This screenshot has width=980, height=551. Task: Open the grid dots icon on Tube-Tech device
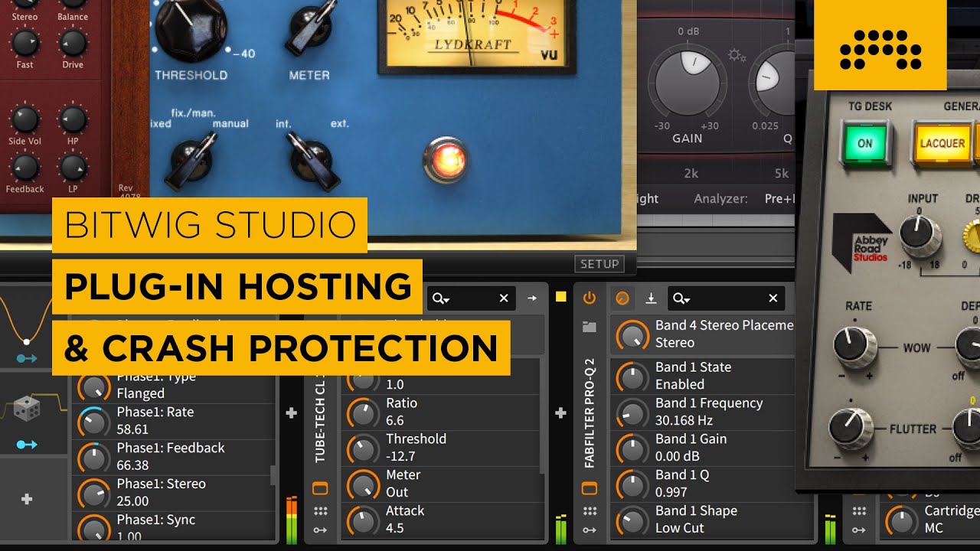point(320,510)
